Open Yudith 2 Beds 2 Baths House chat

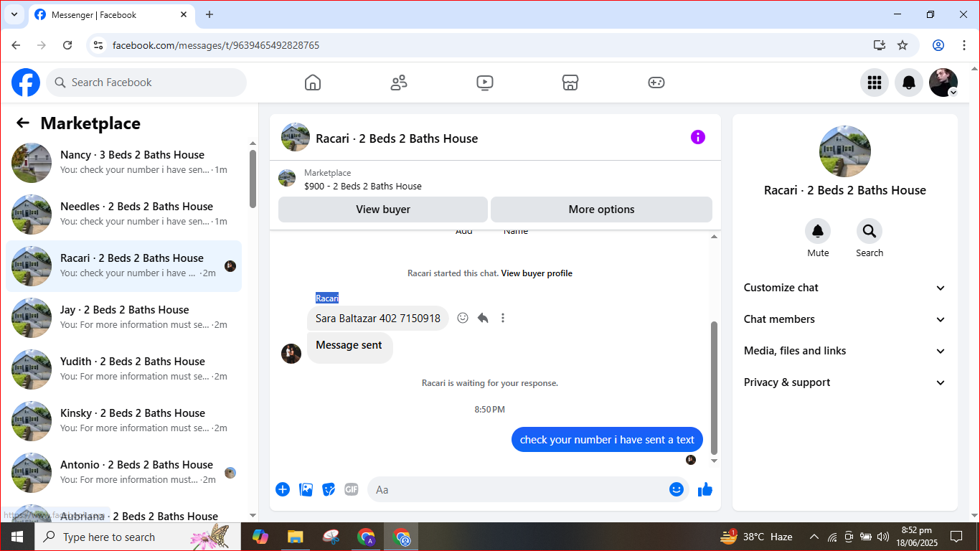(124, 369)
